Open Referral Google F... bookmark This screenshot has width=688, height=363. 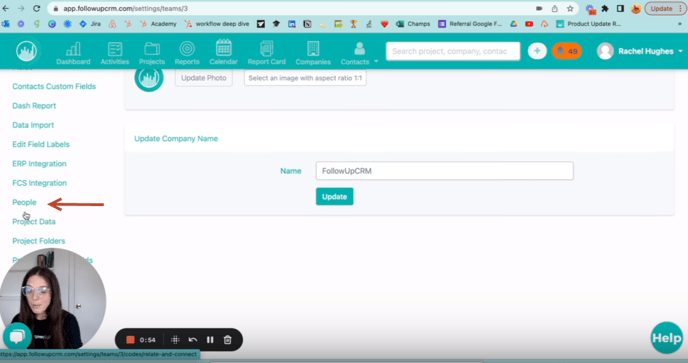click(470, 24)
